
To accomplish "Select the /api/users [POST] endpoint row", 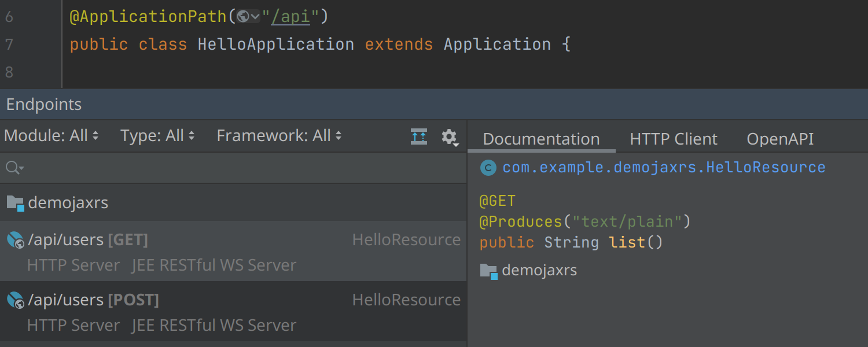I will coord(231,311).
